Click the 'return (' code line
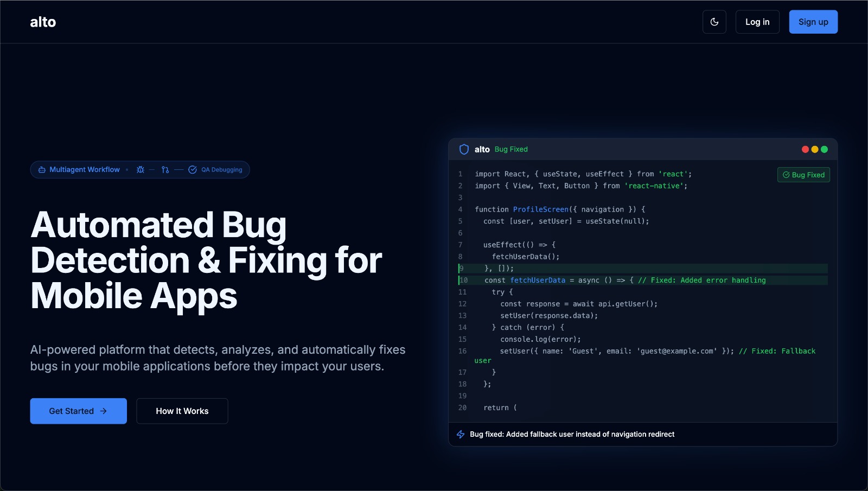This screenshot has height=491, width=868. (500, 408)
